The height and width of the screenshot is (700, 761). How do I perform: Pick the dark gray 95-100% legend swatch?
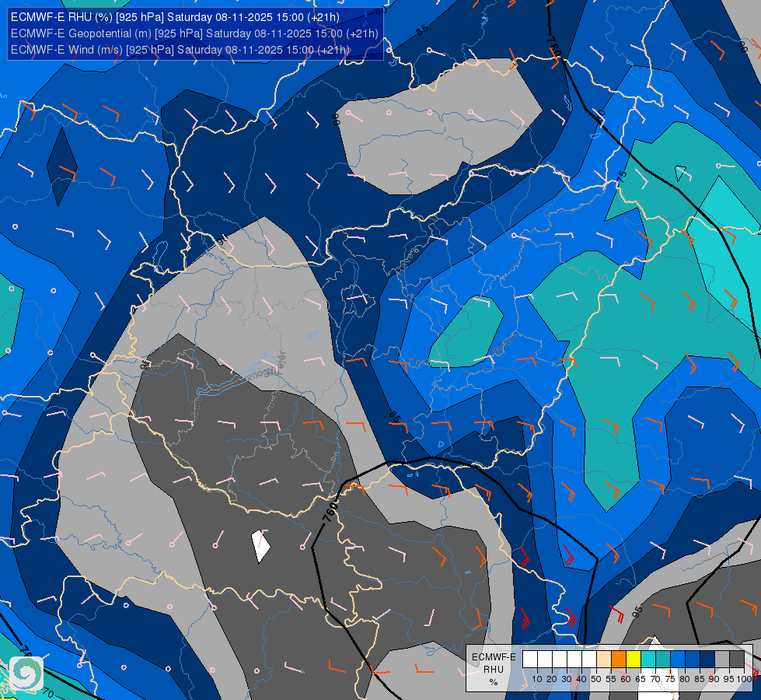coord(737,659)
